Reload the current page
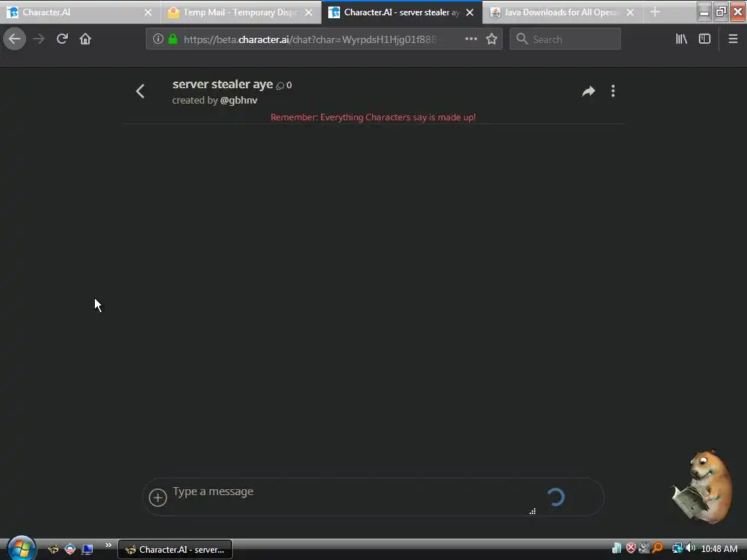The image size is (747, 560). pyautogui.click(x=62, y=39)
